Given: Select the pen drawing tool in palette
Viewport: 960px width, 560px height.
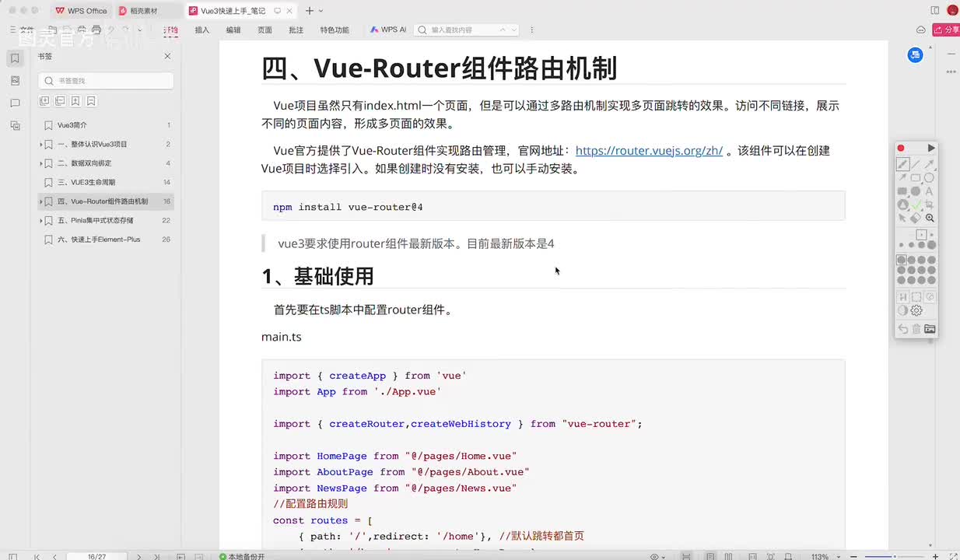Looking at the screenshot, I should coord(902,164).
